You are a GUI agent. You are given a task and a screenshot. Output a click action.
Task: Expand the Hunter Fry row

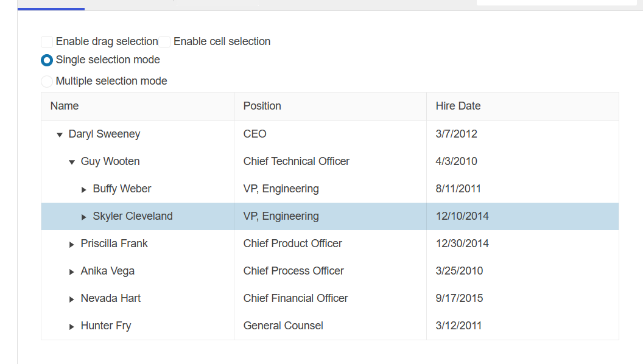point(72,326)
